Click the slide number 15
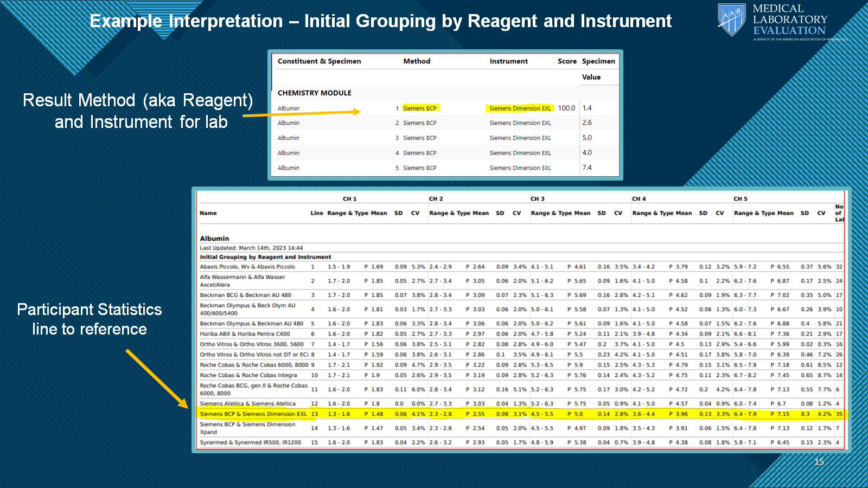The height and width of the screenshot is (488, 868). point(819,462)
